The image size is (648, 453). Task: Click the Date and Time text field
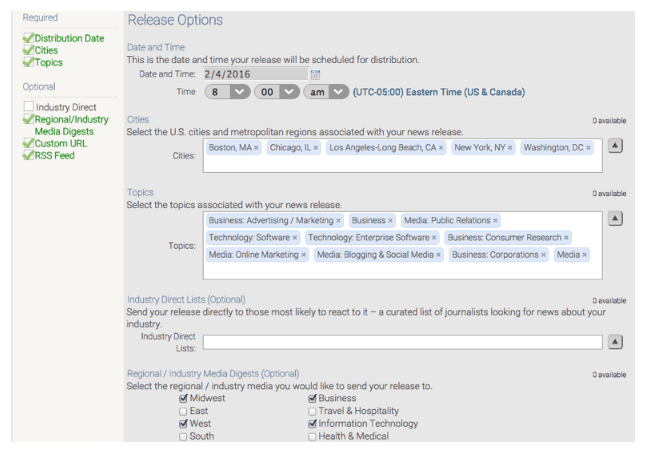coord(254,74)
